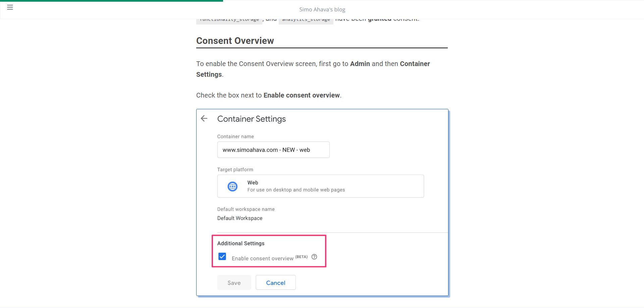Click the globe Web platform icon
The image size is (644, 308).
232,186
